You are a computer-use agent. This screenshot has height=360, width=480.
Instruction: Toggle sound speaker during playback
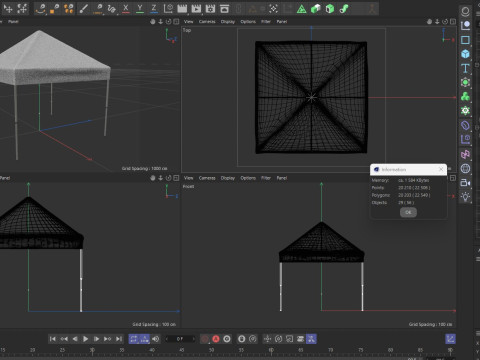[156, 339]
